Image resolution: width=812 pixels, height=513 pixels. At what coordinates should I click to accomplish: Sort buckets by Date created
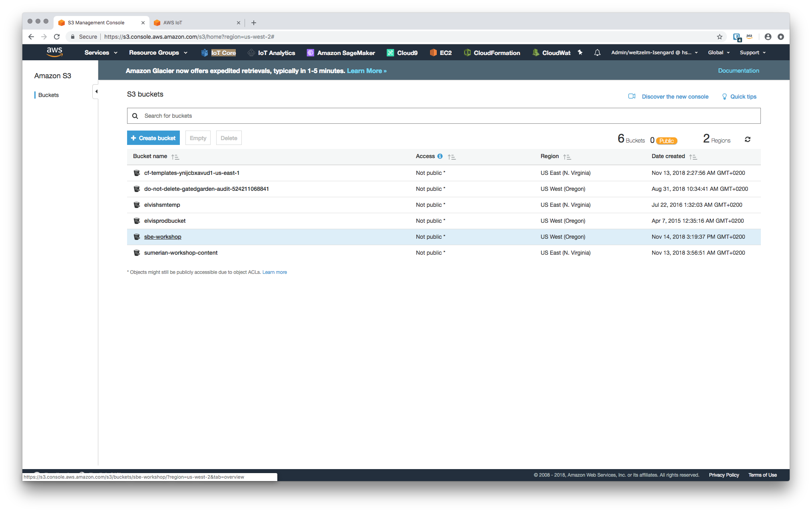pyautogui.click(x=693, y=157)
